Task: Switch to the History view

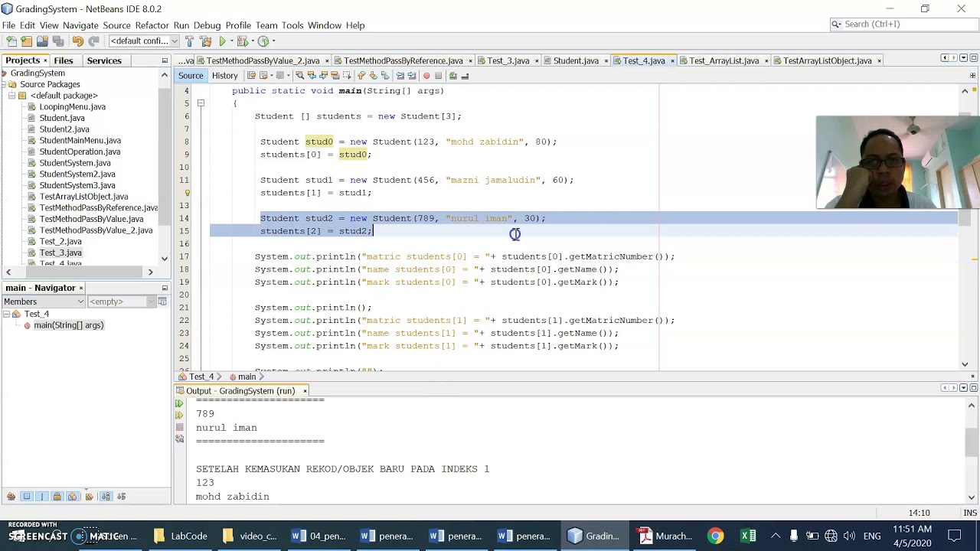Action: [224, 76]
